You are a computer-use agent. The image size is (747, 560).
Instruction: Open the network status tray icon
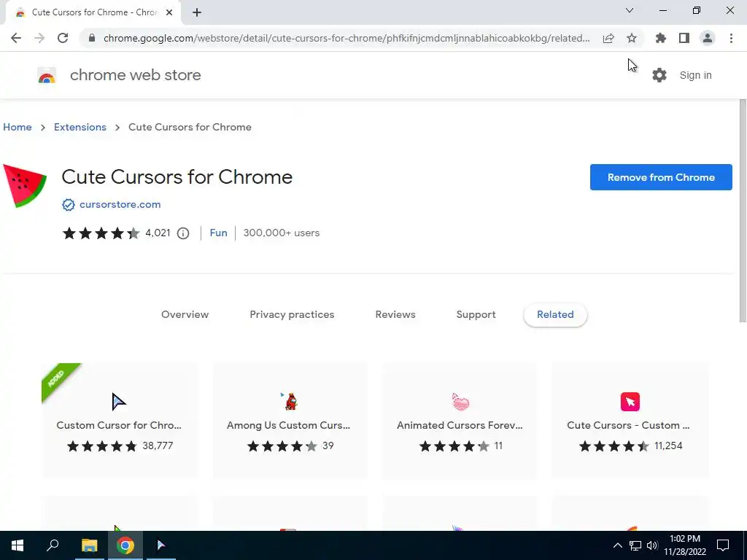coord(635,545)
